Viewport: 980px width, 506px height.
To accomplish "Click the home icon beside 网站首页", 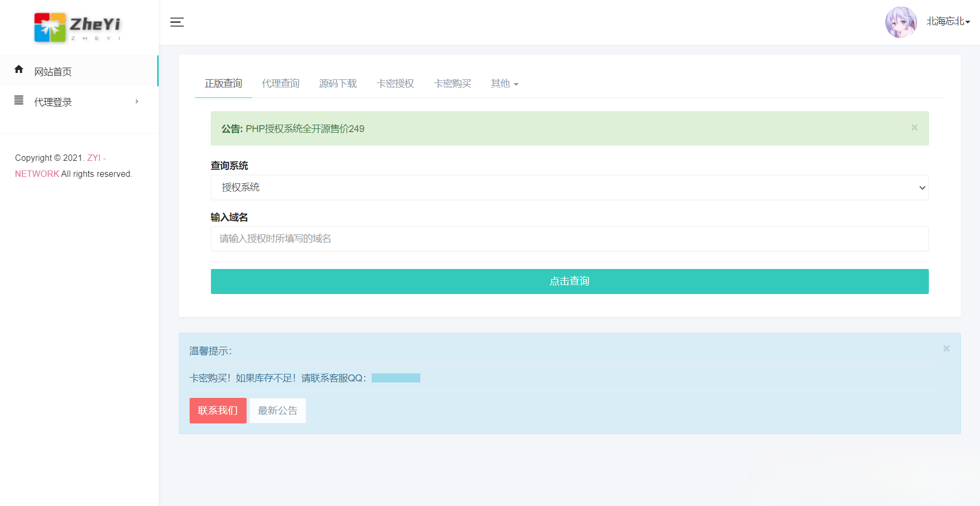I will [x=19, y=70].
